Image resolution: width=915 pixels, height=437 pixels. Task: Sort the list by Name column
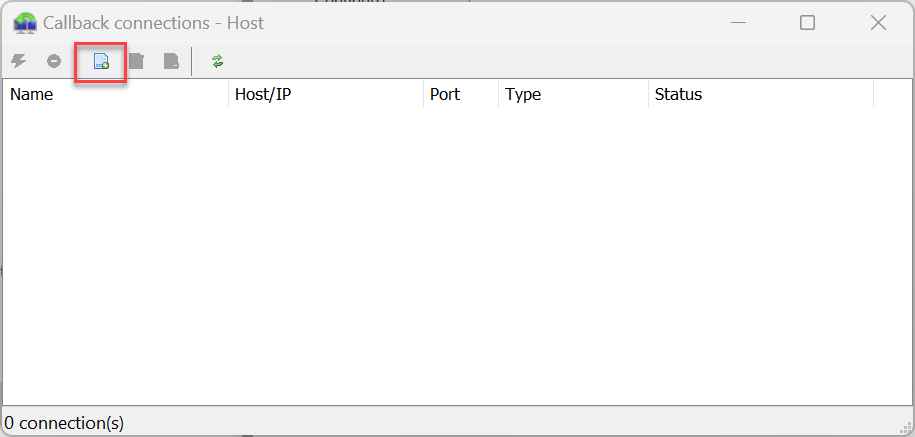[x=115, y=95]
